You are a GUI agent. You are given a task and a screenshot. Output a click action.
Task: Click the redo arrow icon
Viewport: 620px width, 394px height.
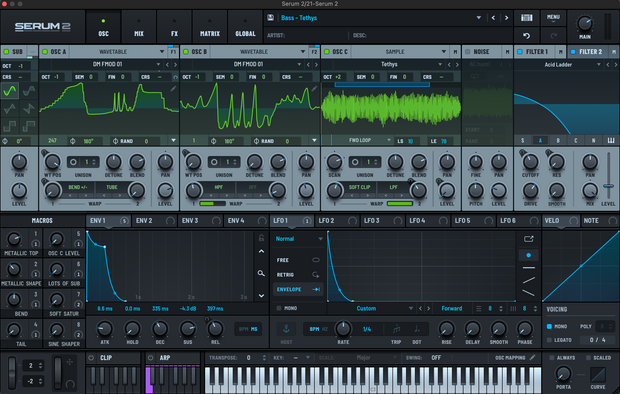click(x=553, y=36)
